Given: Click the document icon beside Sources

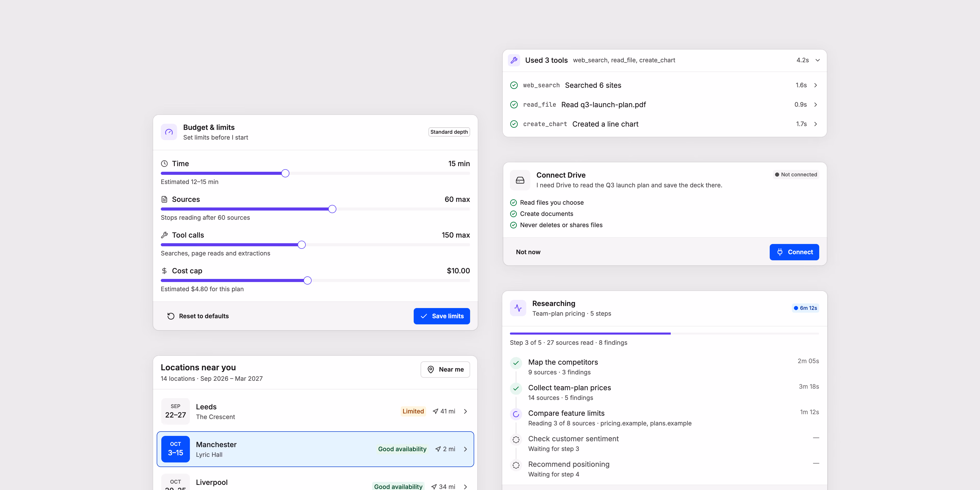Looking at the screenshot, I should 164,199.
